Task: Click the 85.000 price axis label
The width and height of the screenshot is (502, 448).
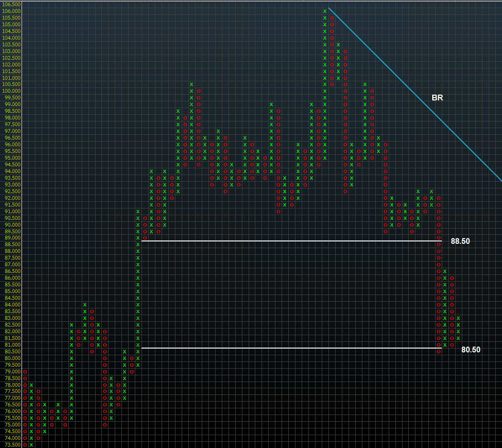Action: coord(12,291)
